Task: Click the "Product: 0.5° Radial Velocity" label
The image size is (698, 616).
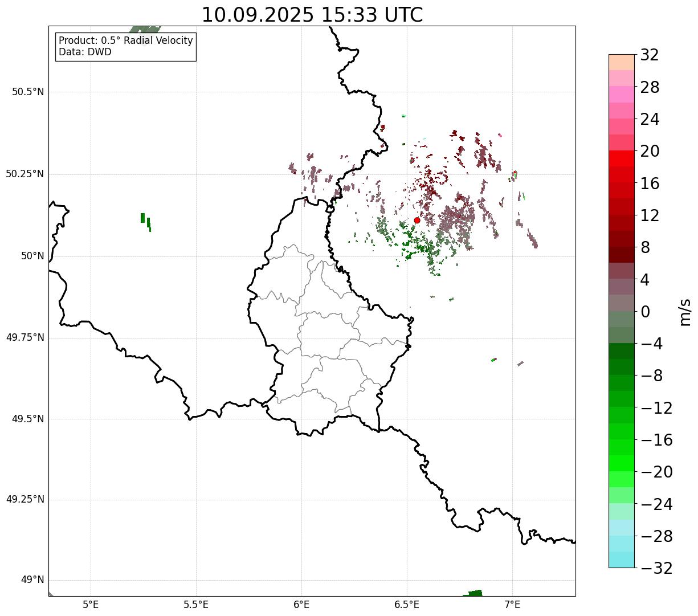Action: pyautogui.click(x=126, y=41)
